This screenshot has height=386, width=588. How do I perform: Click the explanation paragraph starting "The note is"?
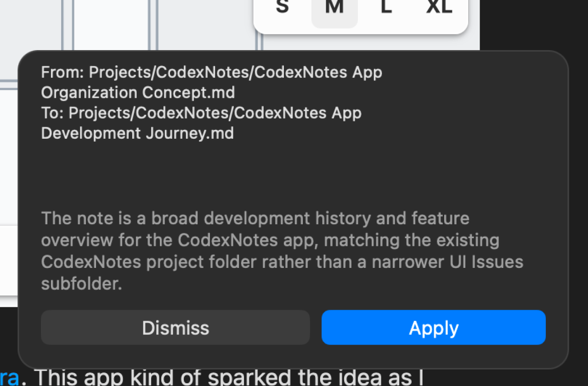pyautogui.click(x=282, y=251)
